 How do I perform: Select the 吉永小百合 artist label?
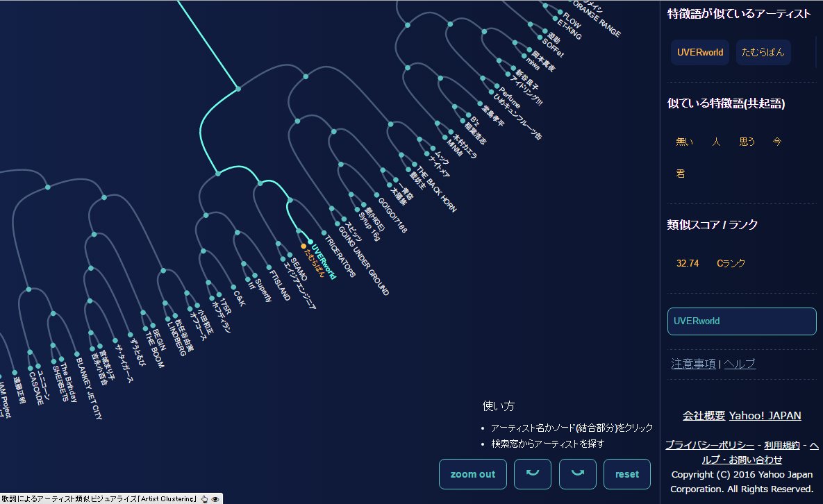pyautogui.click(x=99, y=368)
